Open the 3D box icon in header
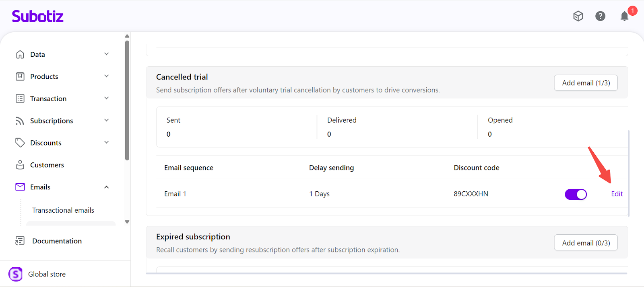Image resolution: width=644 pixels, height=287 pixels. tap(578, 16)
